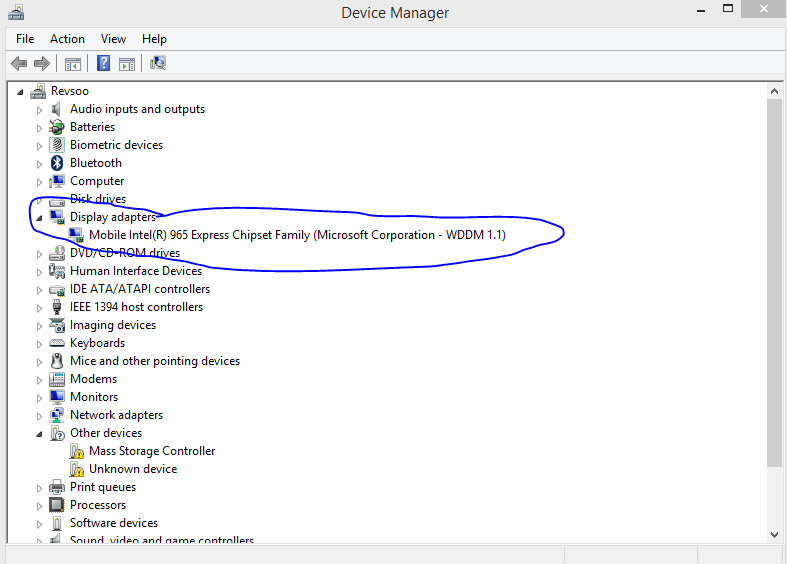Click the Audio inputs and outputs speaker icon
The height and width of the screenshot is (564, 787).
(57, 109)
